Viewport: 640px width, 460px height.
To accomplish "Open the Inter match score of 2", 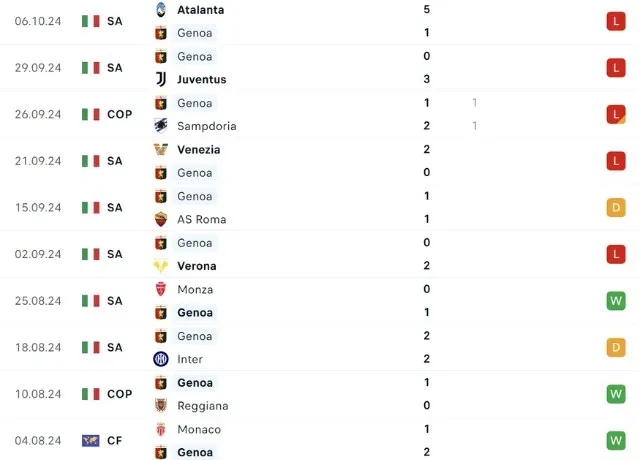I will [x=427, y=359].
